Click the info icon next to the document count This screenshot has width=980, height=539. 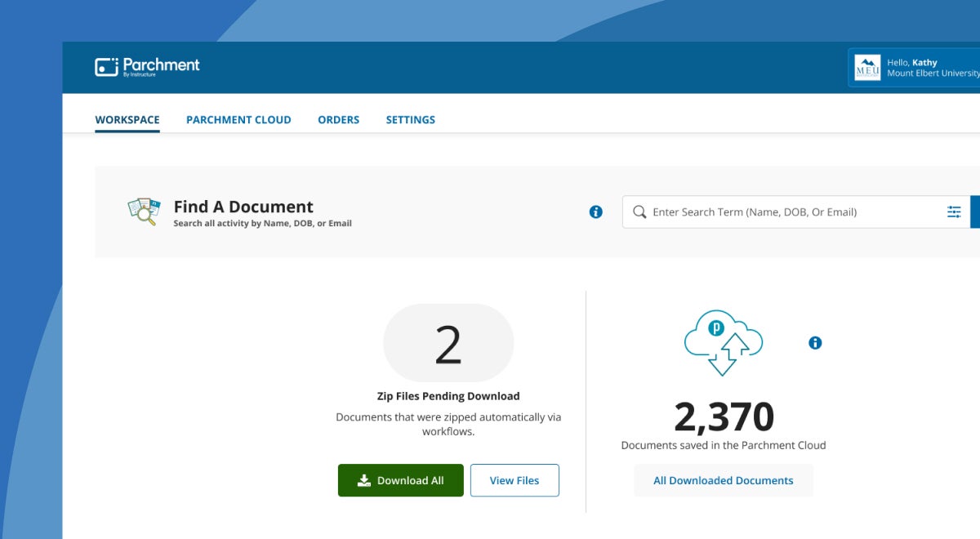coord(814,342)
